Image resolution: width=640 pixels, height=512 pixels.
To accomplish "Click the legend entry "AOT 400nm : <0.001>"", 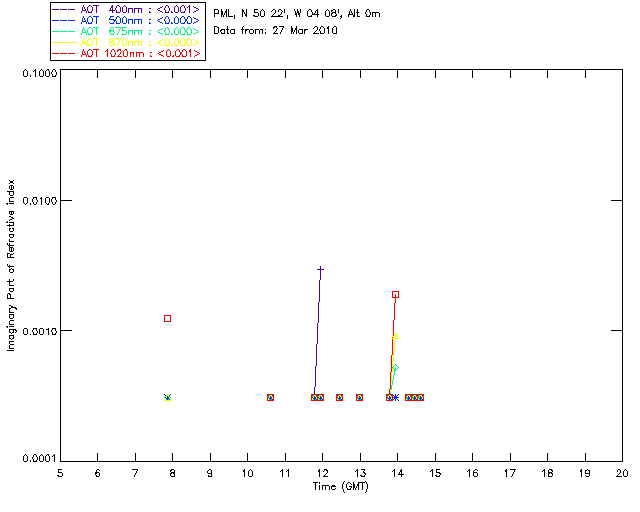I will (126, 9).
